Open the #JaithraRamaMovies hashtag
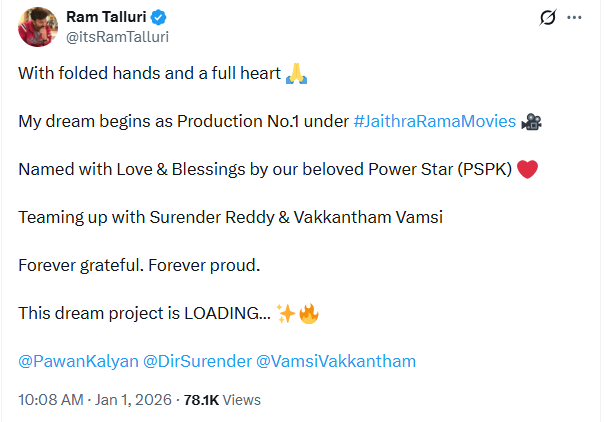This screenshot has width=608, height=422. 434,121
